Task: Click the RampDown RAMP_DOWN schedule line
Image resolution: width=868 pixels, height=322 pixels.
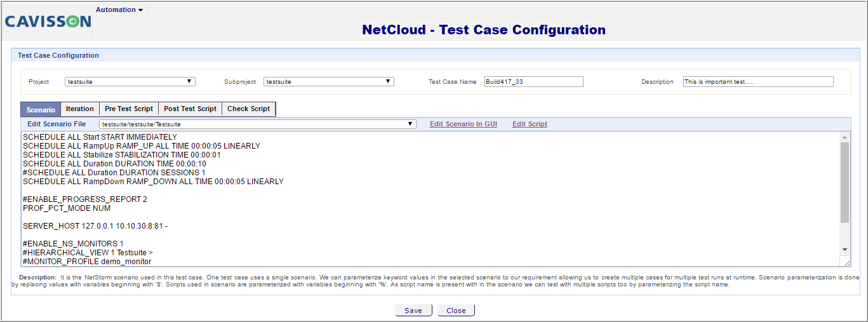Action: [x=153, y=182]
